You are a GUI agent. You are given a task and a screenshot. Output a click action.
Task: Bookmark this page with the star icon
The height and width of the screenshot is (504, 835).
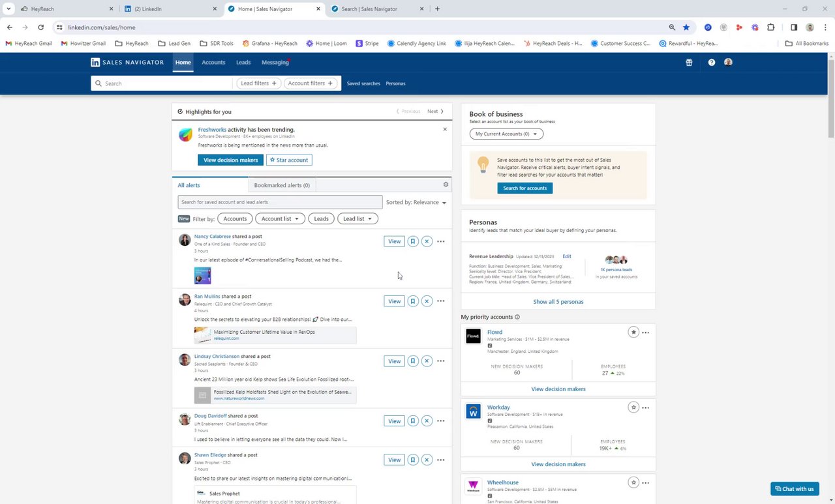point(686,27)
